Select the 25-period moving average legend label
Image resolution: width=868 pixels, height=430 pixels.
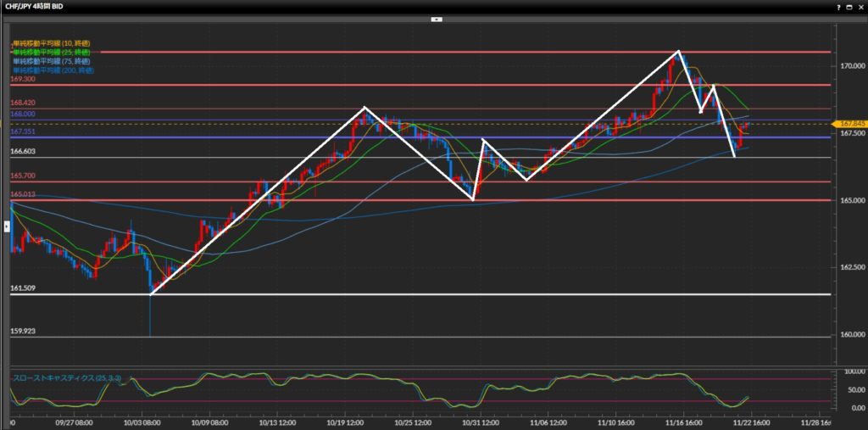click(x=52, y=53)
